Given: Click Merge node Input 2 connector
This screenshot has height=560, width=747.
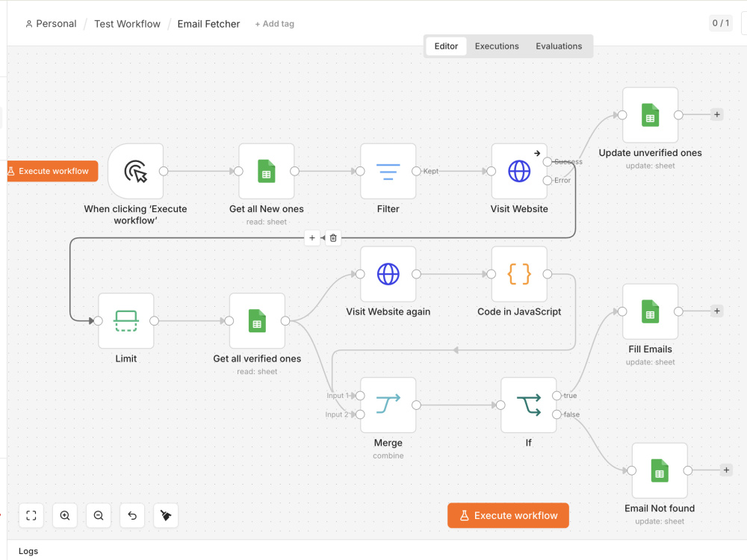Looking at the screenshot, I should [360, 414].
